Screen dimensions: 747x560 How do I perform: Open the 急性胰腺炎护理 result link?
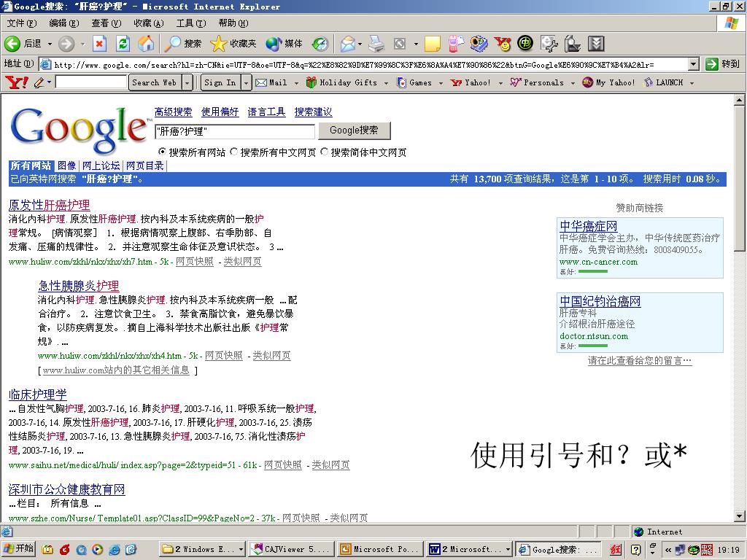[x=79, y=286]
